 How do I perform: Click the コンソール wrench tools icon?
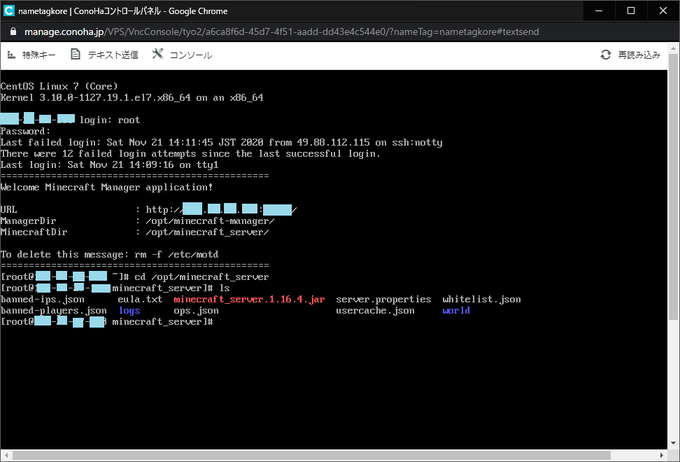(157, 54)
